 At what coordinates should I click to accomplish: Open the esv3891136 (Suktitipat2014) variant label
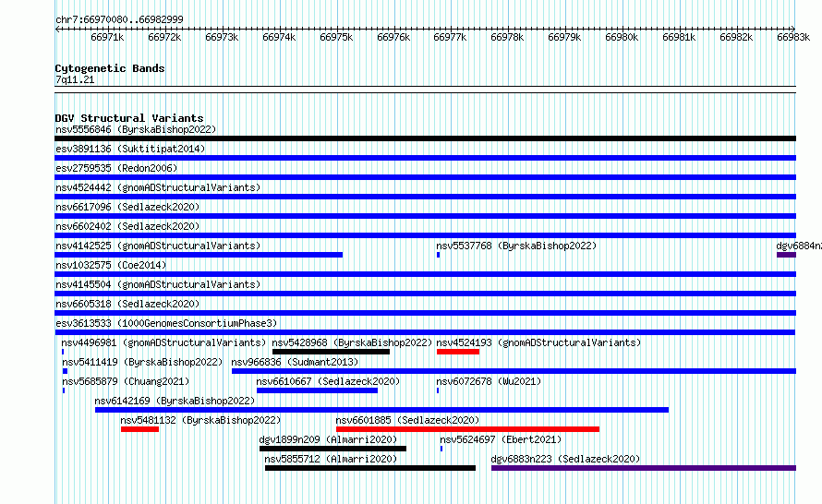(130, 149)
